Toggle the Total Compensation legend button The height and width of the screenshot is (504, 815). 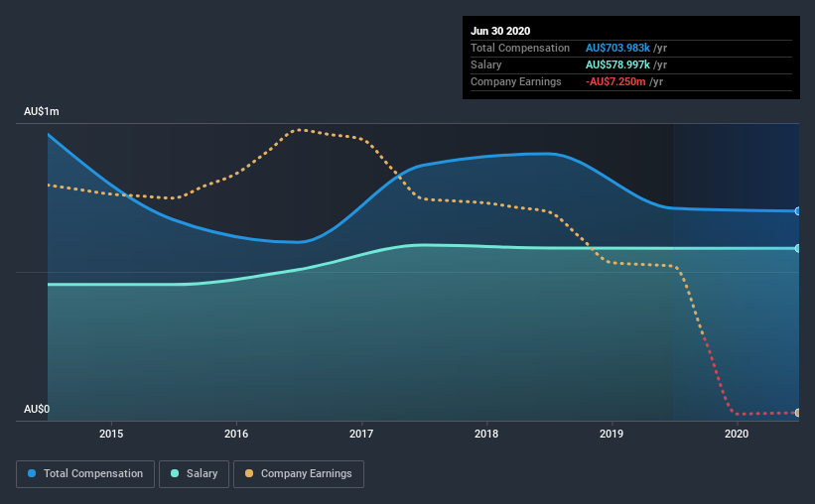pos(85,474)
